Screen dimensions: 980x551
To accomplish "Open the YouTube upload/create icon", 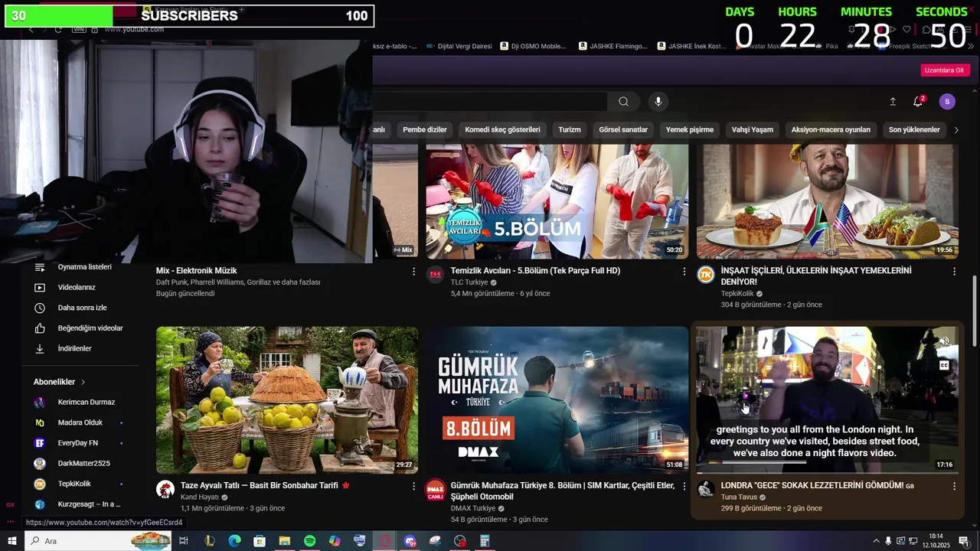I will (893, 102).
